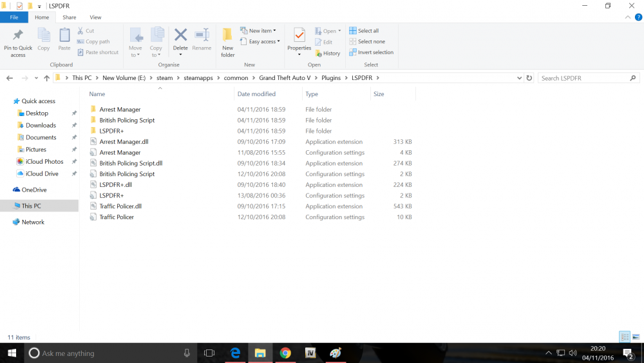Select Traffic Policer.dll file

(120, 206)
